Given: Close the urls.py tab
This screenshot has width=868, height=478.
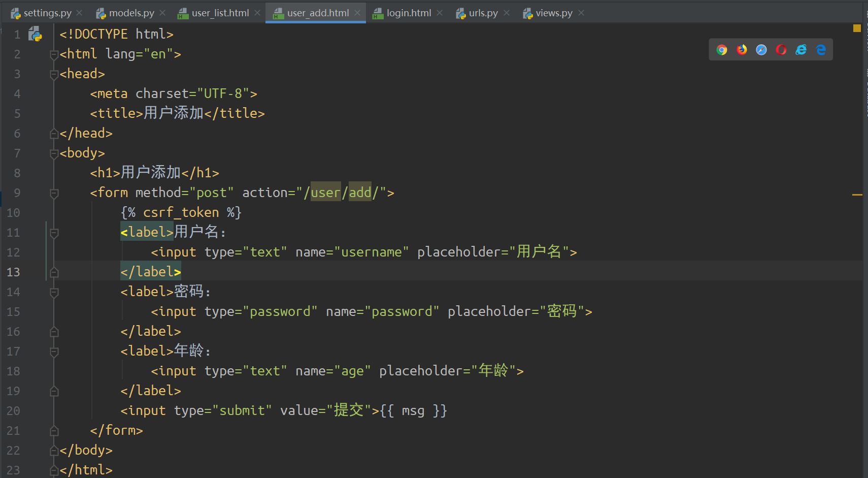Looking at the screenshot, I should pyautogui.click(x=507, y=13).
